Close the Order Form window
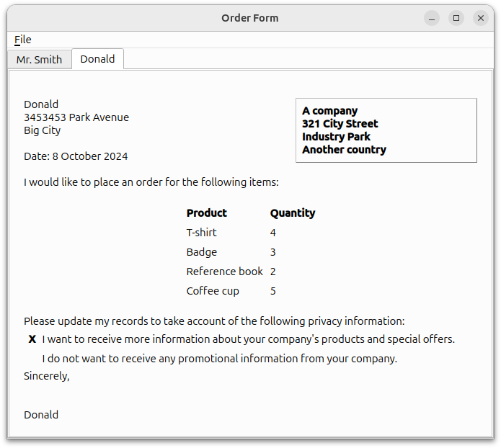501x448 pixels. click(481, 18)
